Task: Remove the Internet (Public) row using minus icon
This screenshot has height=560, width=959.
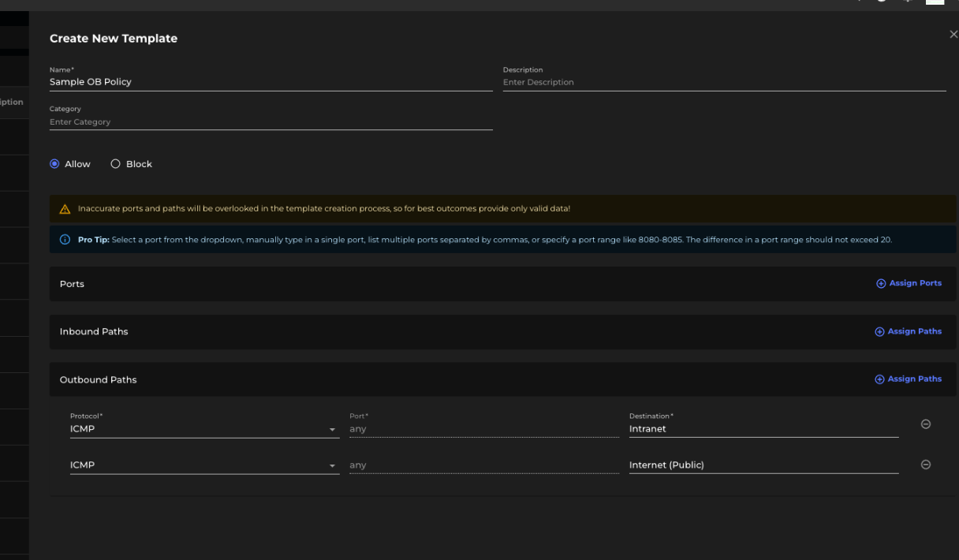Action: click(x=925, y=465)
